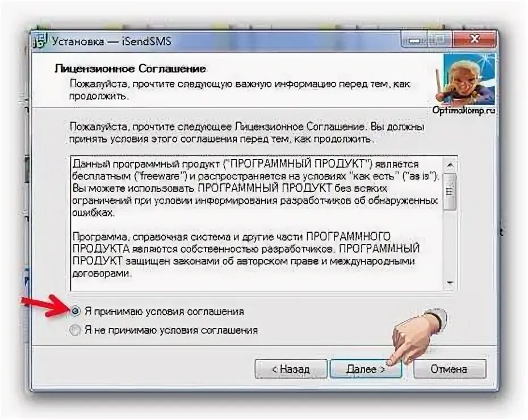Select 'Я принимаю условия соглашения' radio button
This screenshot has height=420, width=528.
(75, 311)
